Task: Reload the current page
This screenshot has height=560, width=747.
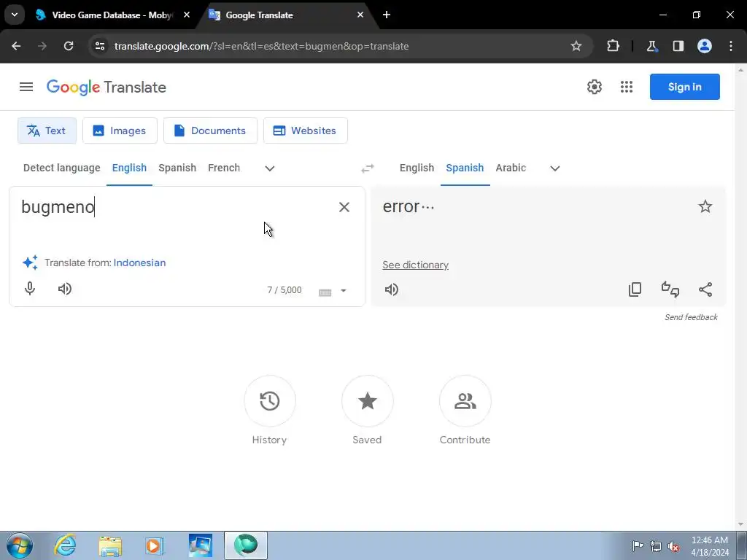Action: pos(69,46)
